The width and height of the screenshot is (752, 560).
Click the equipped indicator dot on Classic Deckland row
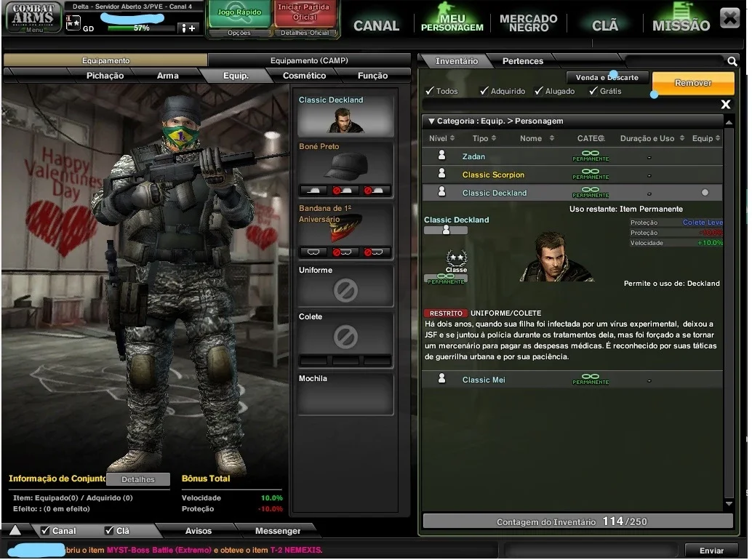[x=705, y=192]
